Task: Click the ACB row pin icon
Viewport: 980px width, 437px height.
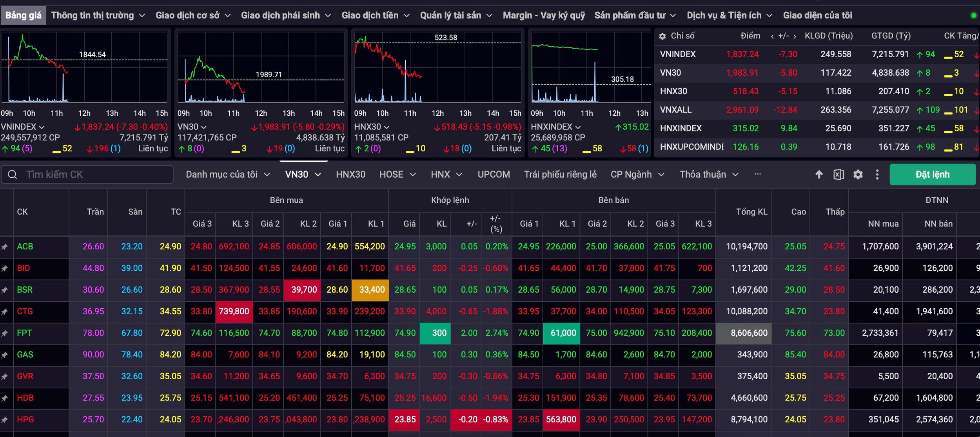Action: [4, 247]
